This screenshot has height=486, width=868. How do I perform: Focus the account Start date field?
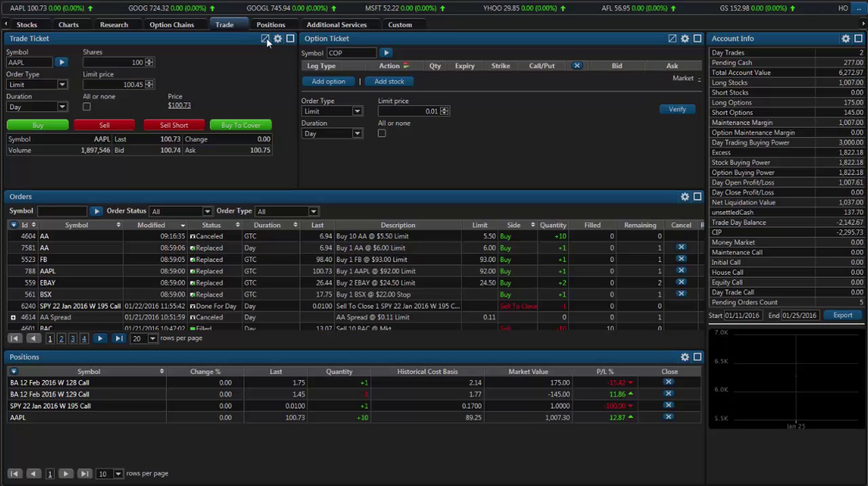(743, 316)
